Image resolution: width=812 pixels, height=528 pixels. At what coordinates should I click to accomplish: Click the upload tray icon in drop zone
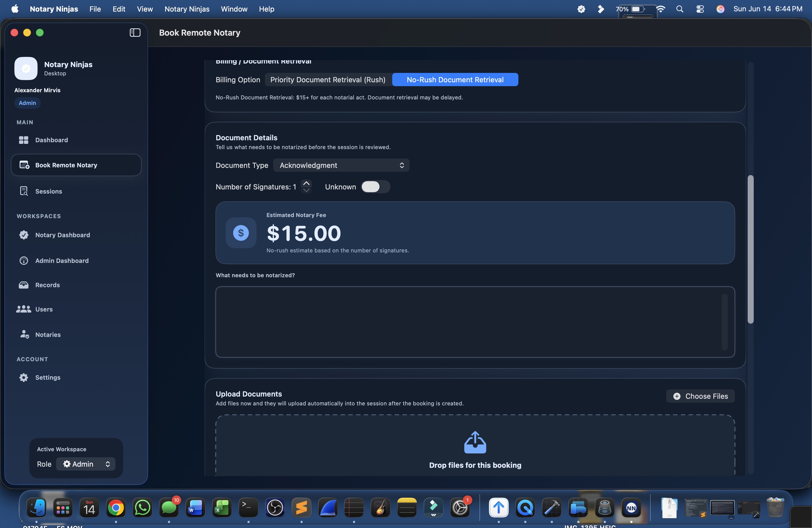[475, 442]
